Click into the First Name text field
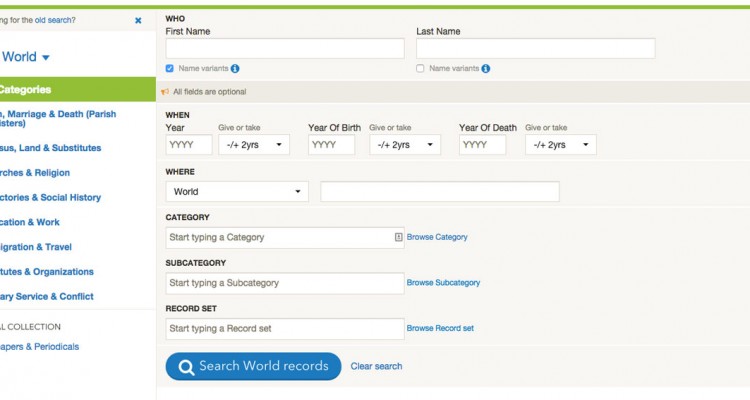750x400 pixels. (285, 48)
